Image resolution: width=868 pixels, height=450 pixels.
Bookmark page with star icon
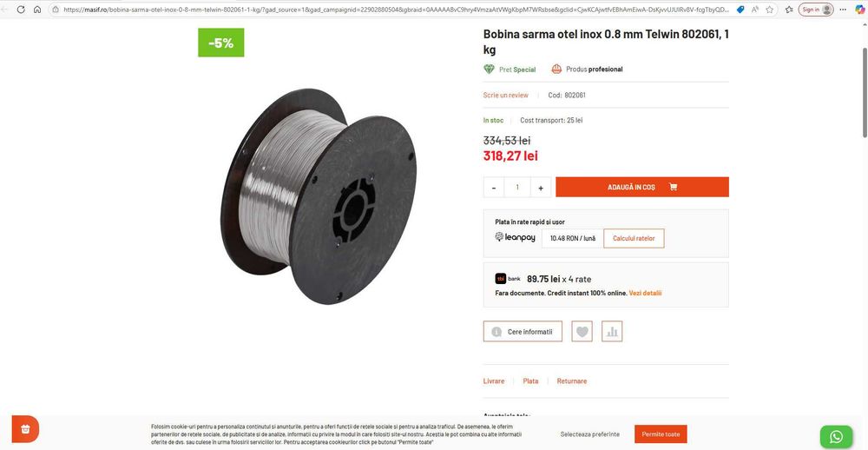pyautogui.click(x=769, y=10)
